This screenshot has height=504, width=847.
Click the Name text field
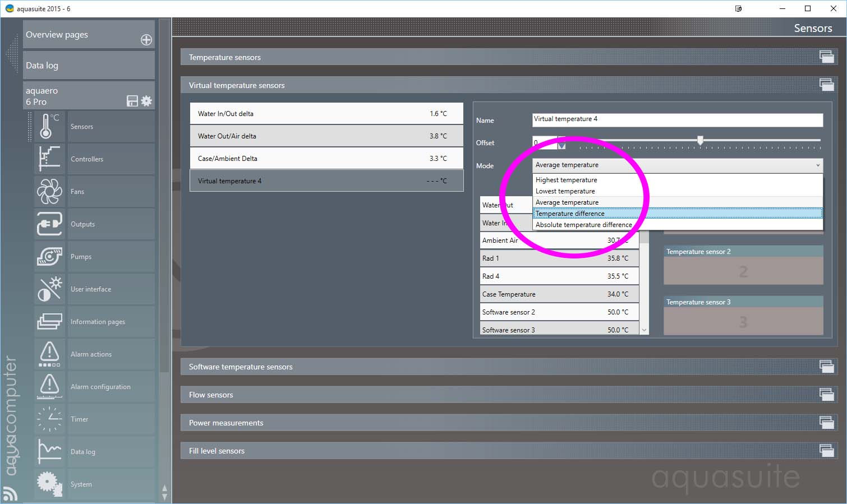[x=677, y=119]
